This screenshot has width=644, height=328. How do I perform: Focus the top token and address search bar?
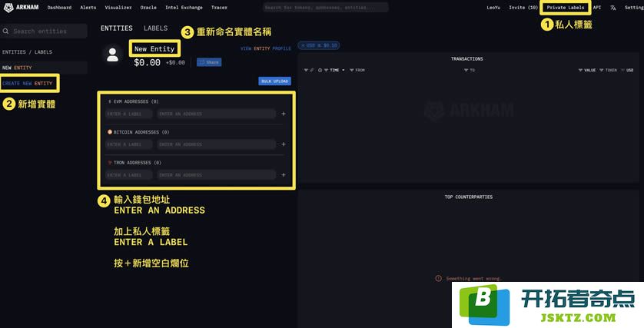pyautogui.click(x=325, y=8)
